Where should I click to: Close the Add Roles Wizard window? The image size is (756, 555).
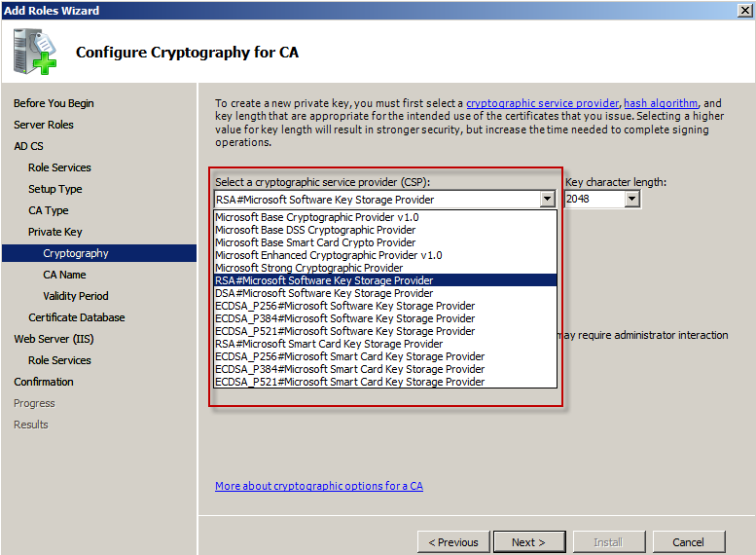tap(744, 10)
